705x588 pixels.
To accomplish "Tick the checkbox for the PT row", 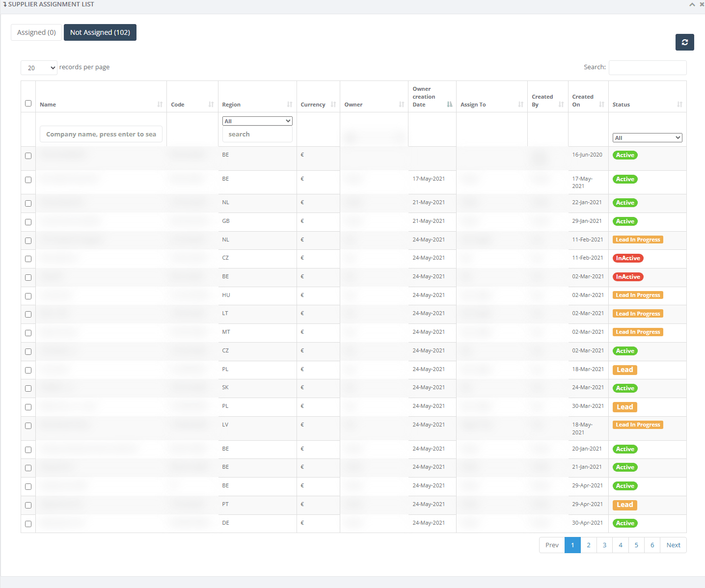I will pyautogui.click(x=28, y=505).
